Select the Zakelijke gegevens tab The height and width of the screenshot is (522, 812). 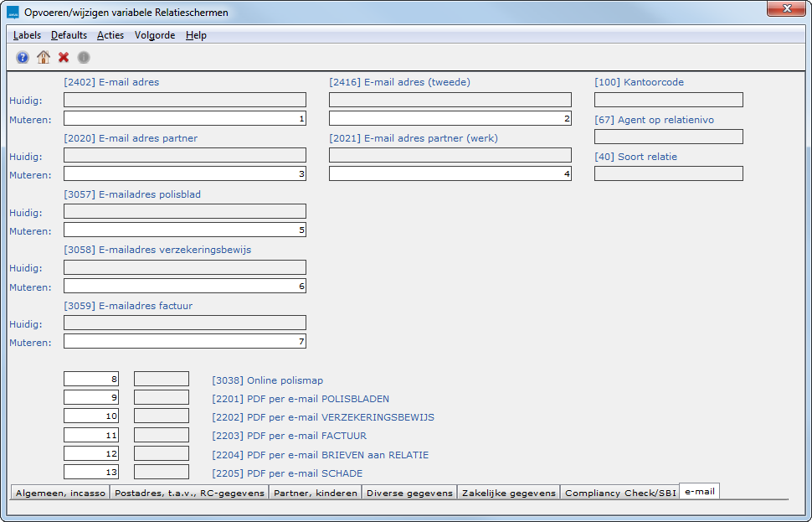tap(507, 493)
